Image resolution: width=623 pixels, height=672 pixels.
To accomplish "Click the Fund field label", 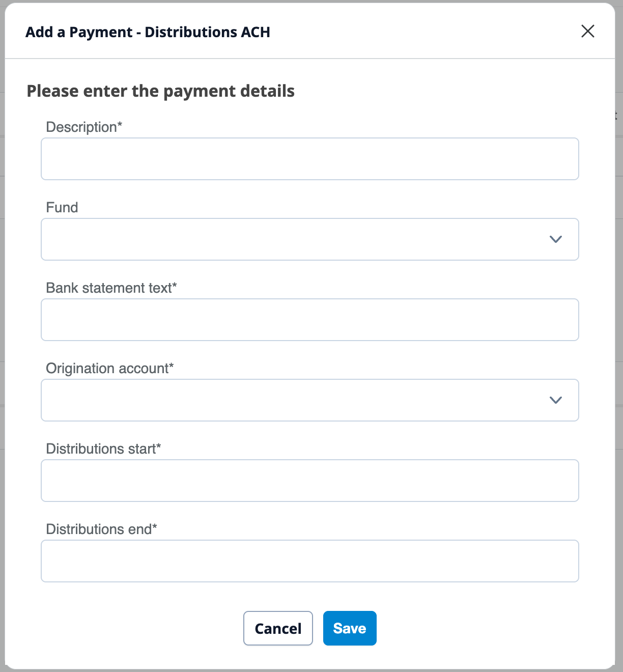I will point(62,208).
